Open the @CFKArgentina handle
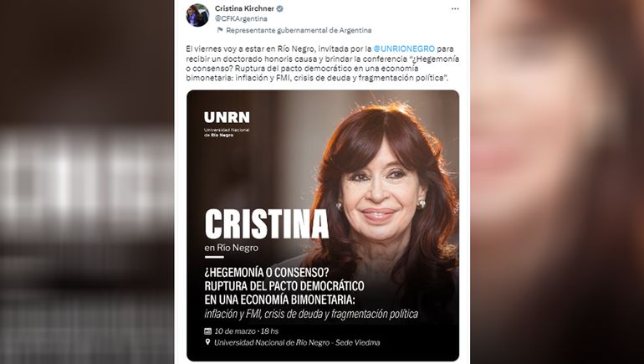Screen dimensions: 644x364 [x=241, y=19]
